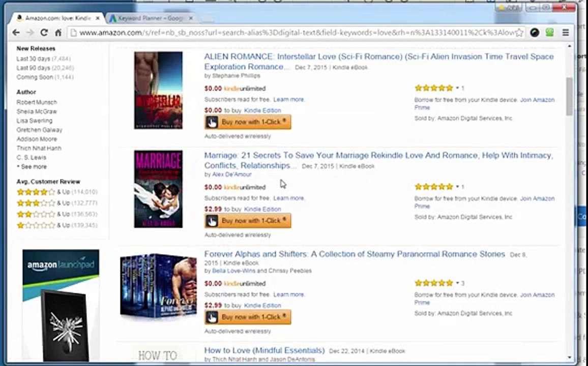Viewport: 588px width, 366px height.
Task: View author Stephanie Phillips
Action: (236, 76)
